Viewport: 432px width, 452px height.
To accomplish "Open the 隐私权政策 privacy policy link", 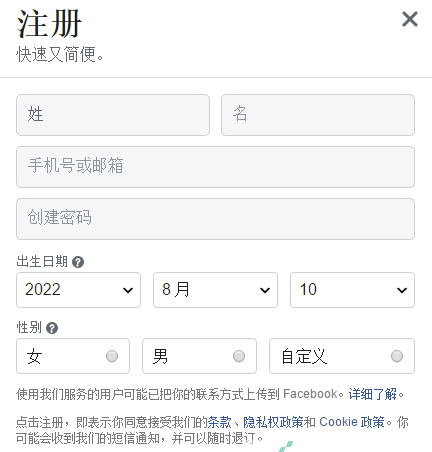I will pos(273,422).
